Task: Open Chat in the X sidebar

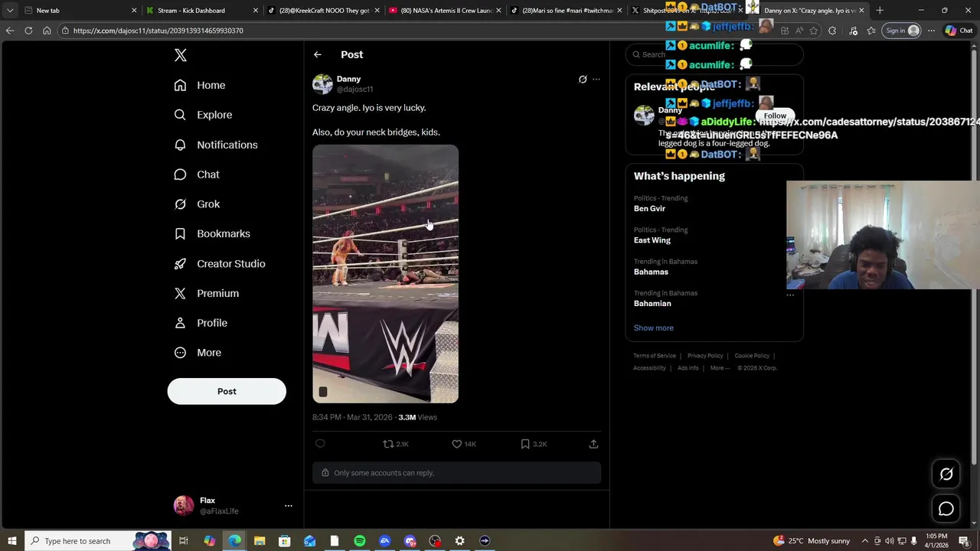Action: coord(197,174)
